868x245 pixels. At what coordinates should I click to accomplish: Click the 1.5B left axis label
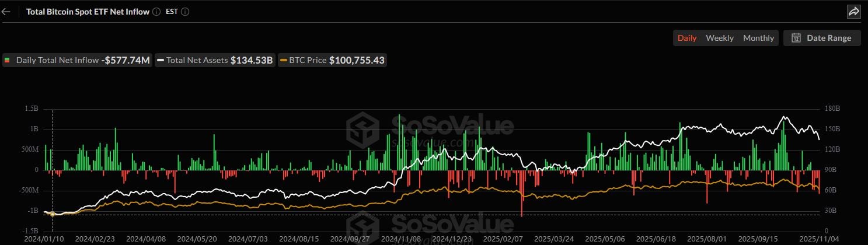31,109
